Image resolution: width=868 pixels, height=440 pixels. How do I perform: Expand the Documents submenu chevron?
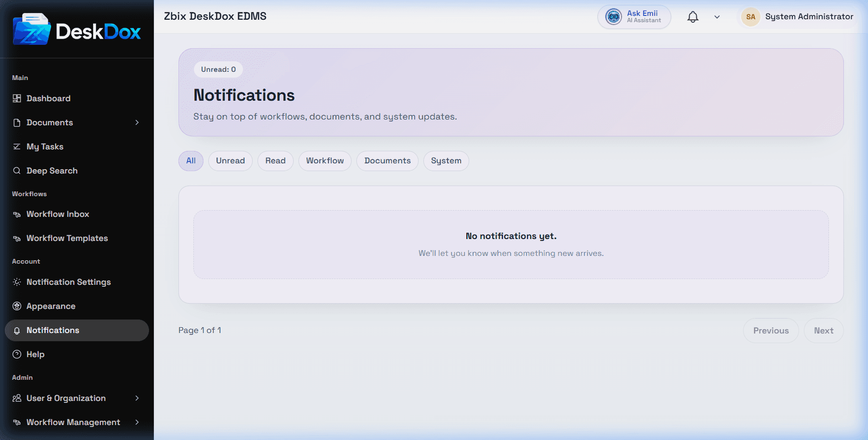tap(137, 122)
